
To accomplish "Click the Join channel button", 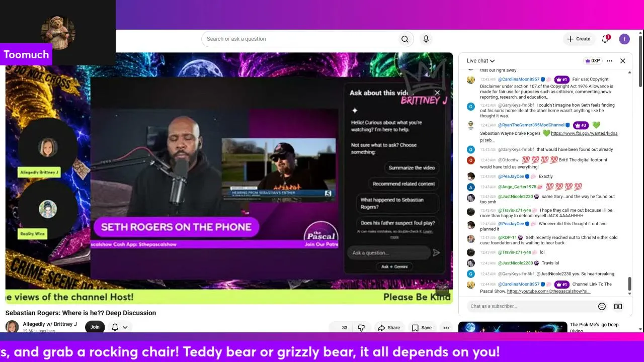I will pos(95,327).
